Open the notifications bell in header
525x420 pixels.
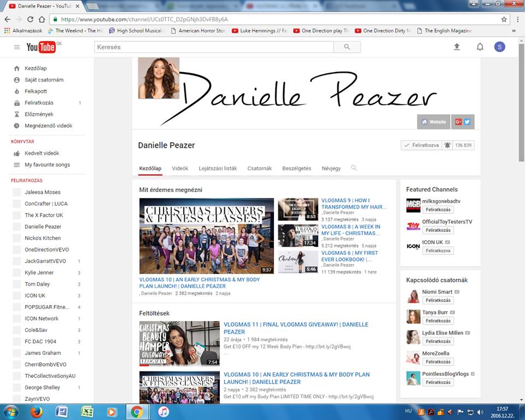click(x=480, y=47)
